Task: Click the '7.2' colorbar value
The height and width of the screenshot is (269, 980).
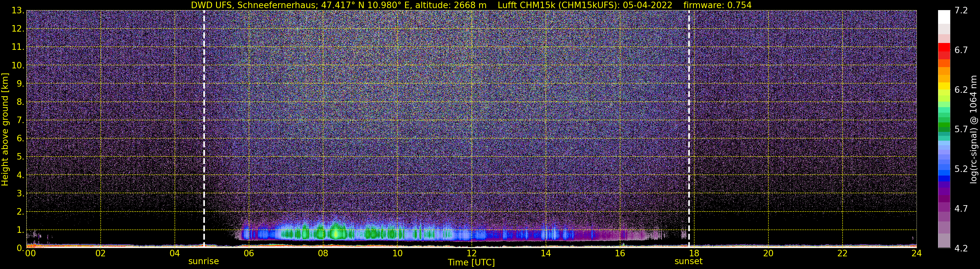Action: pyautogui.click(x=961, y=11)
